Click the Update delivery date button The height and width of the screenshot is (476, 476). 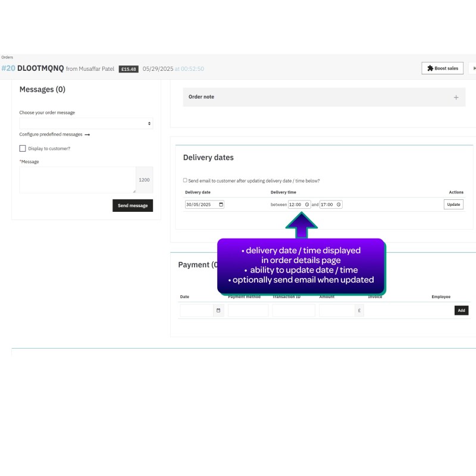tap(453, 205)
